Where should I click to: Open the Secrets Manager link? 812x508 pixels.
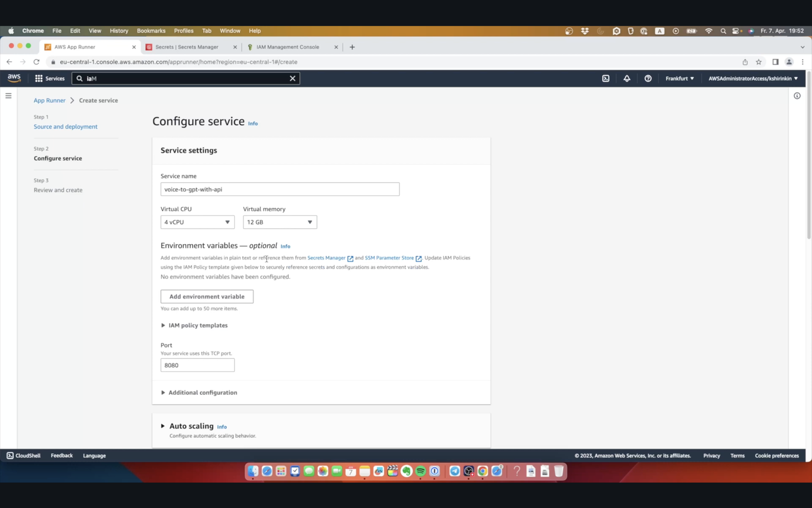[330, 258]
